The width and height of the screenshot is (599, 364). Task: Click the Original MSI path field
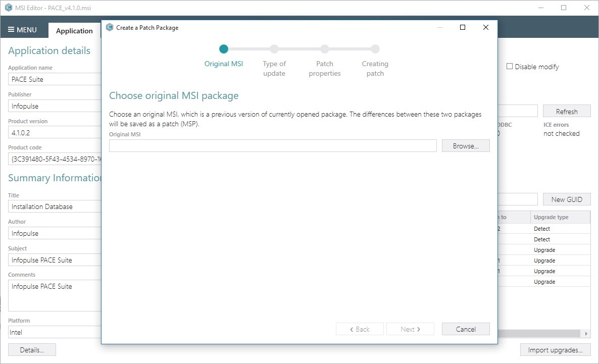point(273,146)
